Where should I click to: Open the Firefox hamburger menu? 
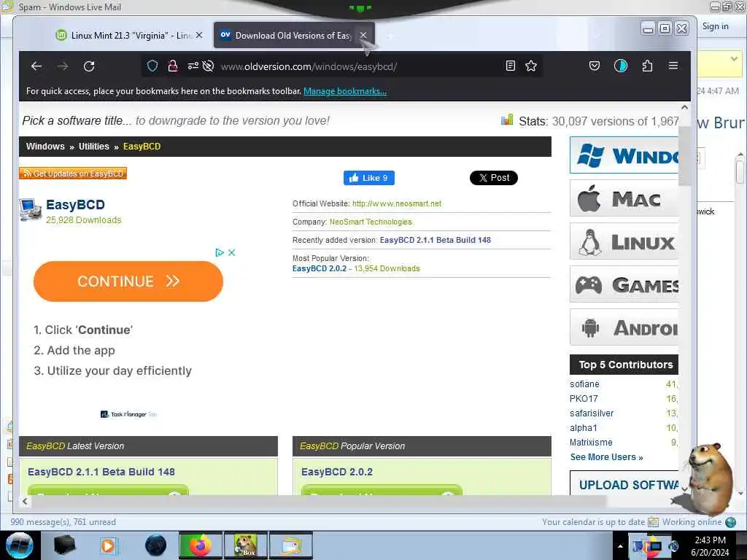[x=673, y=65]
